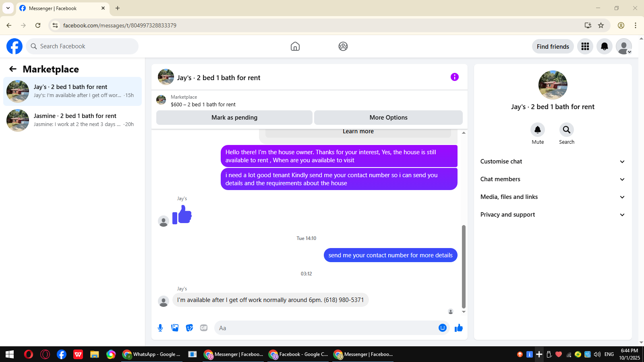Mute the conversation with the bell icon
Screen dimensions: 644x362
(538, 130)
